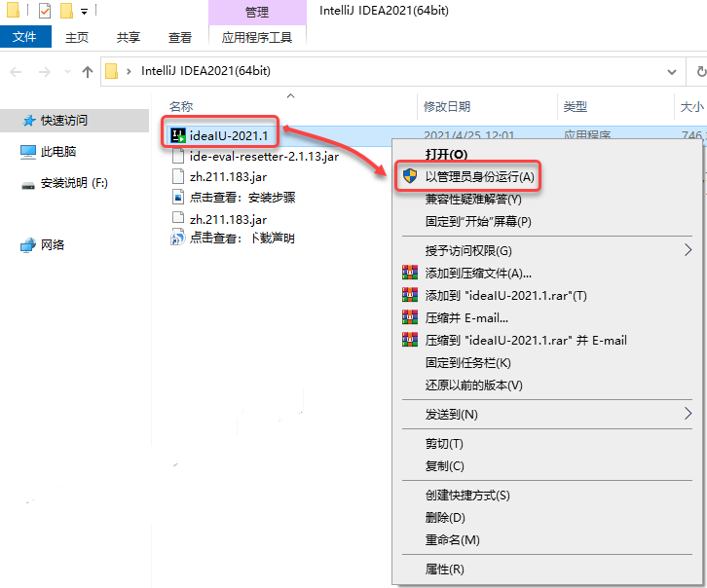The height and width of the screenshot is (588, 707).
Task: Sort by the 大小 column header
Action: pos(691,107)
